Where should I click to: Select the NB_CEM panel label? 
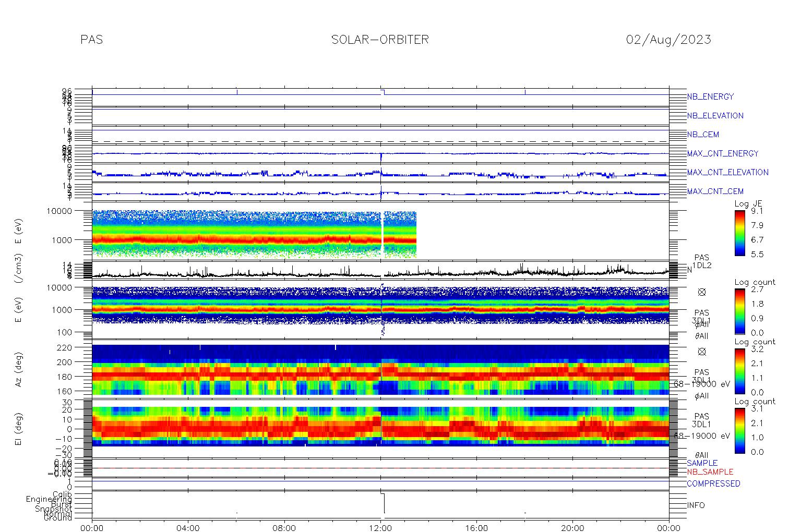(x=703, y=135)
